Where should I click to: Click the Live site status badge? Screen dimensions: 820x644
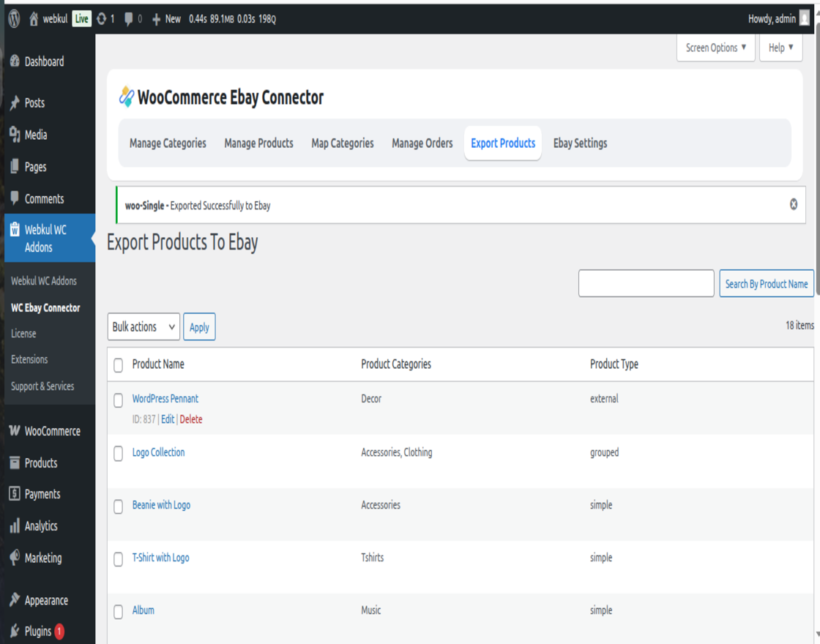(81, 19)
